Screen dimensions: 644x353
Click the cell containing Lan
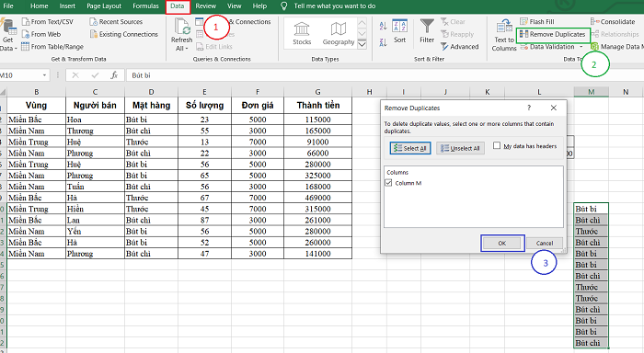(96, 220)
